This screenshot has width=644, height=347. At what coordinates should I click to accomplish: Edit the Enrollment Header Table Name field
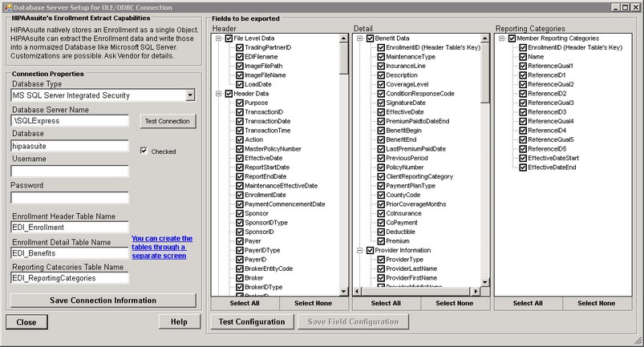(70, 228)
